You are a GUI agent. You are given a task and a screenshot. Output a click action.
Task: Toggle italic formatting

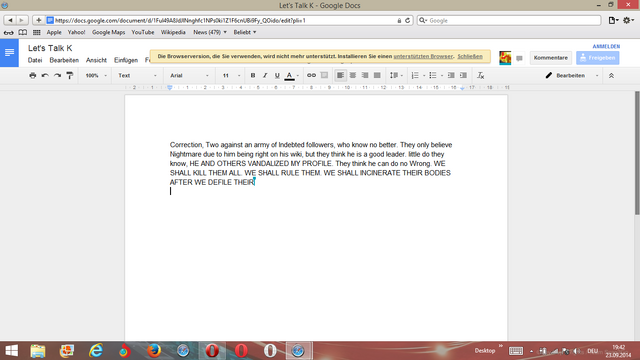click(265, 76)
